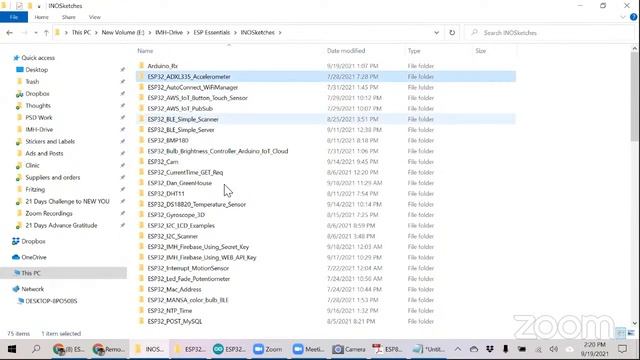Image resolution: width=640 pixels, height=360 pixels.
Task: Expand breadcrumb chevron after INOSketches
Action: (280, 33)
